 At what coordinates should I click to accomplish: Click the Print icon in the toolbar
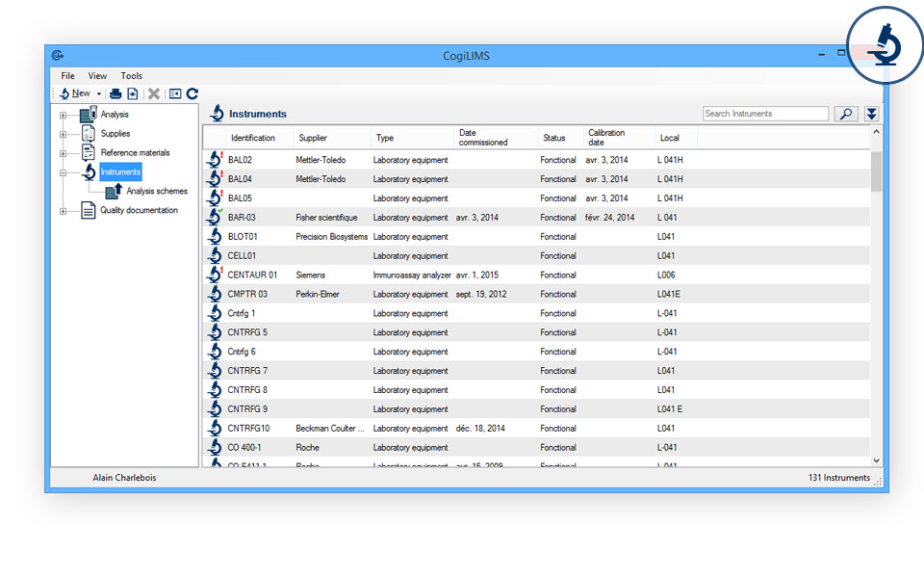click(115, 93)
